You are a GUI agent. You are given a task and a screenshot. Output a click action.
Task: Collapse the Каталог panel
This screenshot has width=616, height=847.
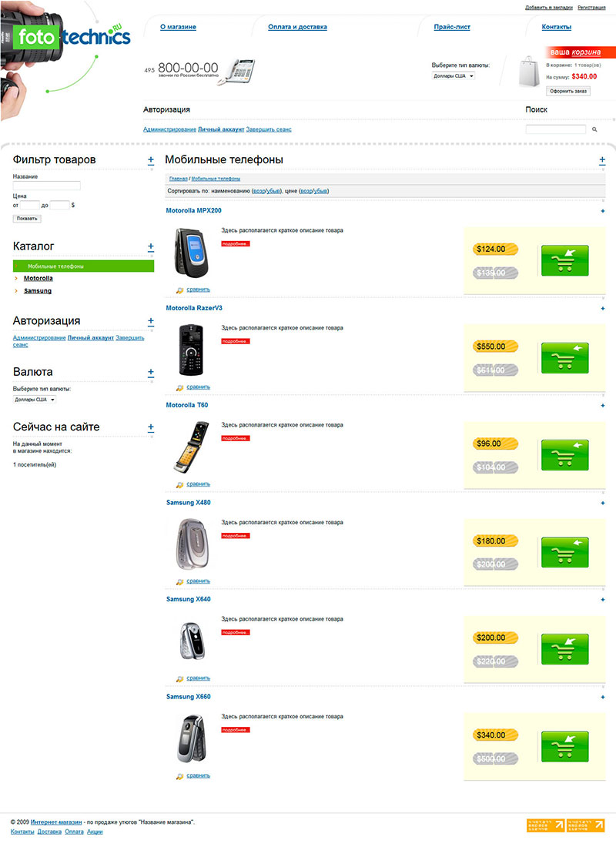point(151,246)
